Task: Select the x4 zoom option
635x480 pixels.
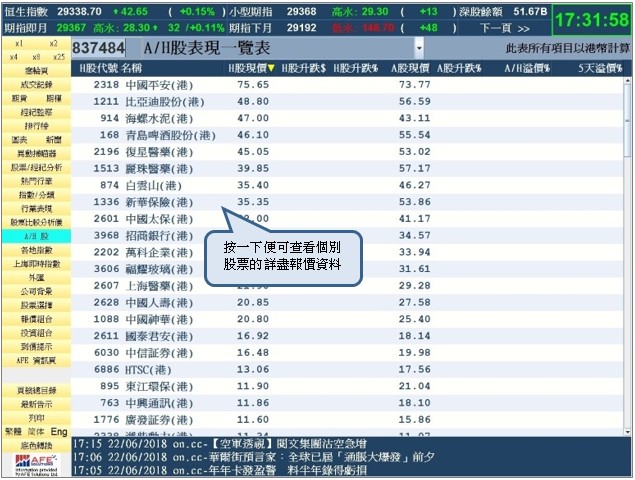Action: 13,57
